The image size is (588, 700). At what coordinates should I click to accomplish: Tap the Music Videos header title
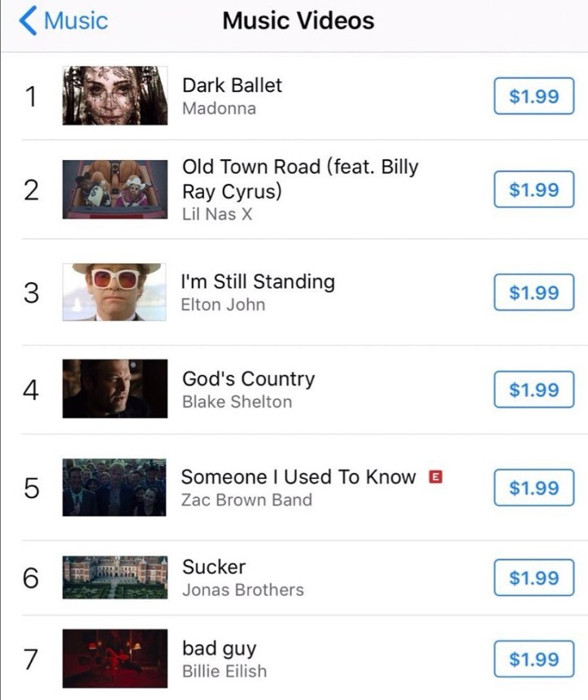point(298,21)
